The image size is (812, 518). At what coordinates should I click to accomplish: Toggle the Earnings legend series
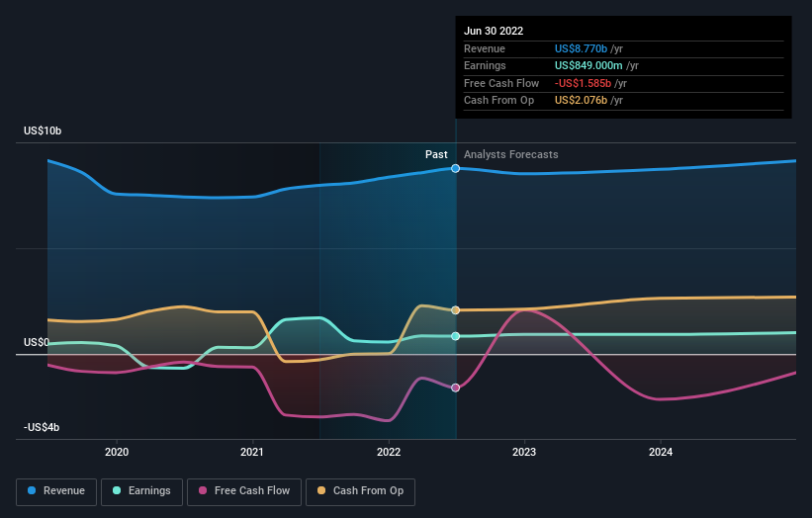141,491
